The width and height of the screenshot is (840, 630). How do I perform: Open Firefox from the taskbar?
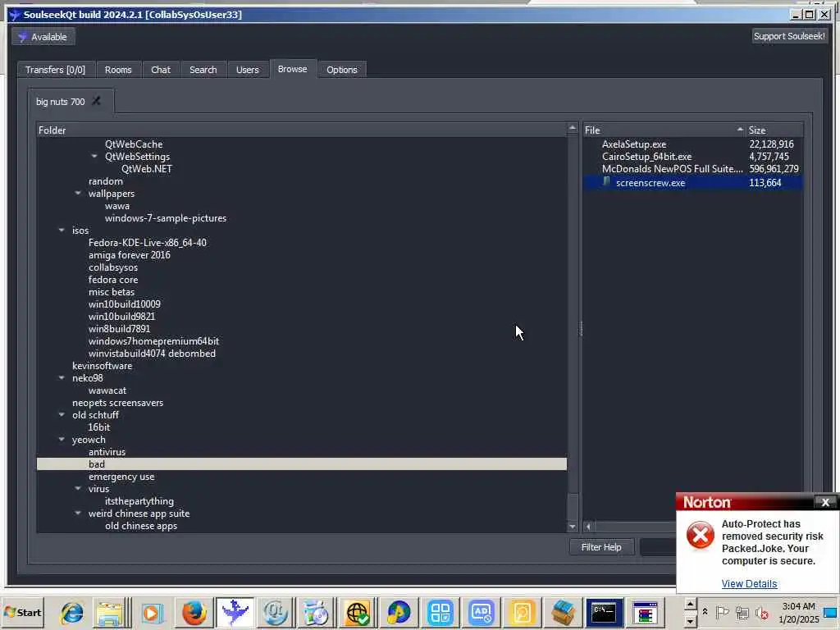pos(194,612)
